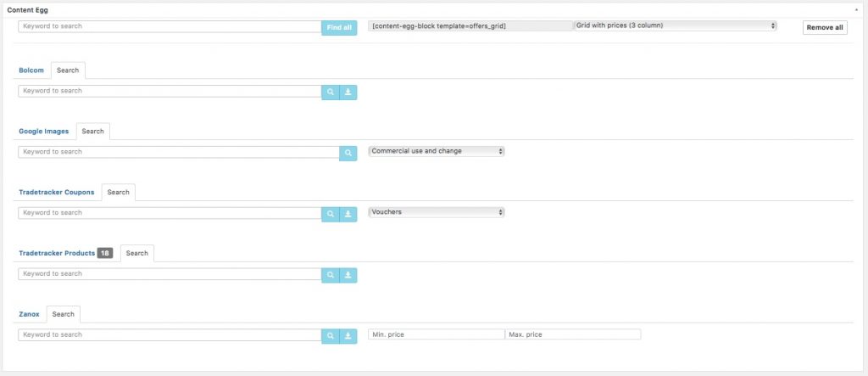Click the Zanox search magnifier icon
The height and width of the screenshot is (376, 868).
(331, 336)
